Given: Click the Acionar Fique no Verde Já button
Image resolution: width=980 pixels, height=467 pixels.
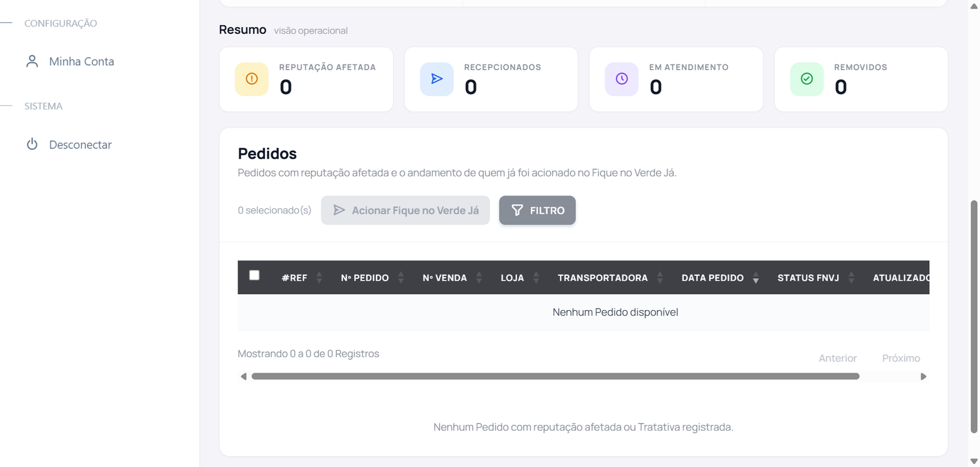Looking at the screenshot, I should coord(405,210).
